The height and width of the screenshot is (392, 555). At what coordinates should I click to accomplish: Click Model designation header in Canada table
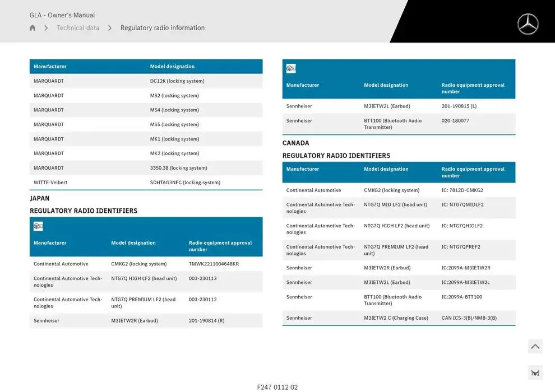[x=386, y=169]
